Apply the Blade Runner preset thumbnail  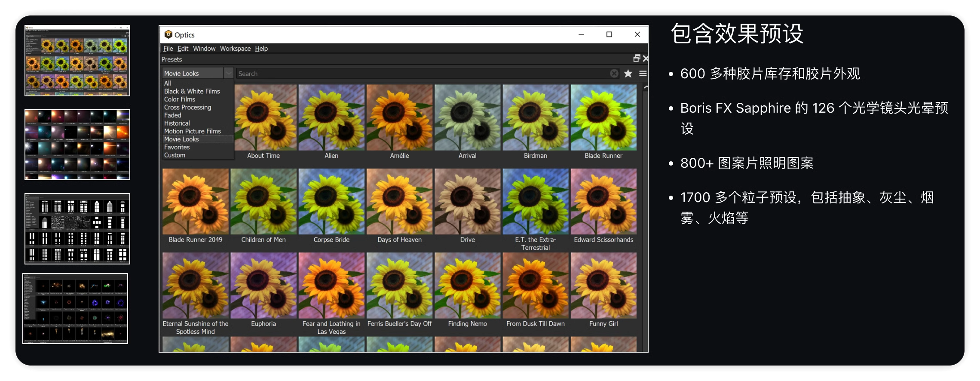coord(603,117)
